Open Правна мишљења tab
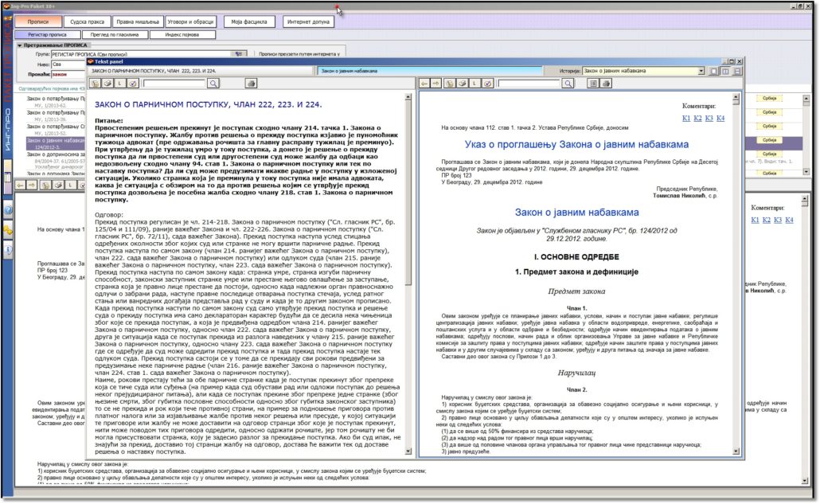 tap(138, 22)
